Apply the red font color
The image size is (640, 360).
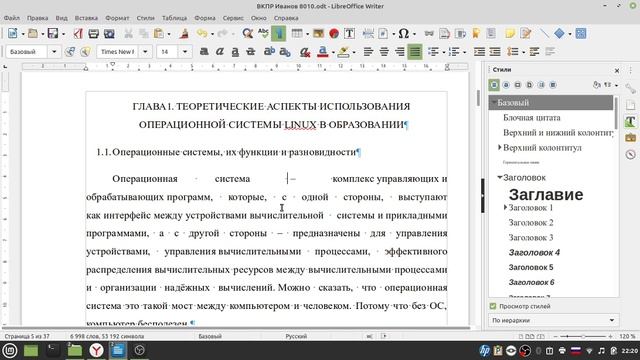(x=322, y=52)
